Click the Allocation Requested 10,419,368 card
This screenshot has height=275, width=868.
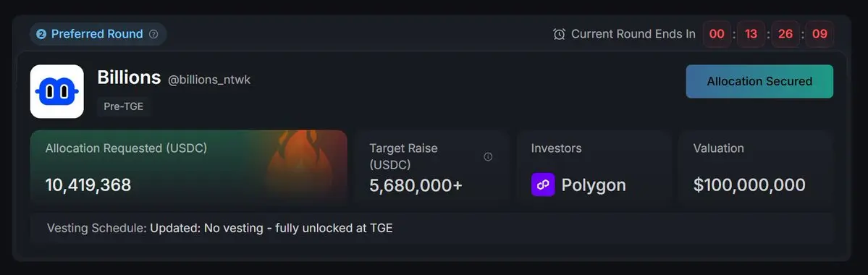coord(189,167)
